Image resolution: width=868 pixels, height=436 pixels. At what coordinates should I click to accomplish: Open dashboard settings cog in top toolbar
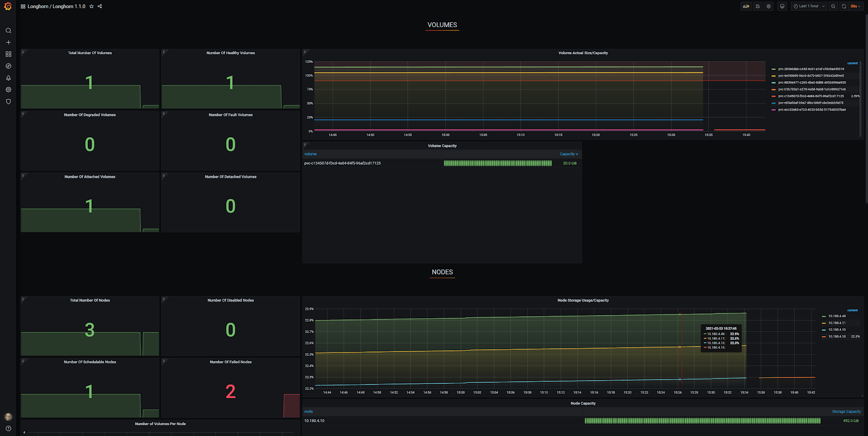(769, 7)
